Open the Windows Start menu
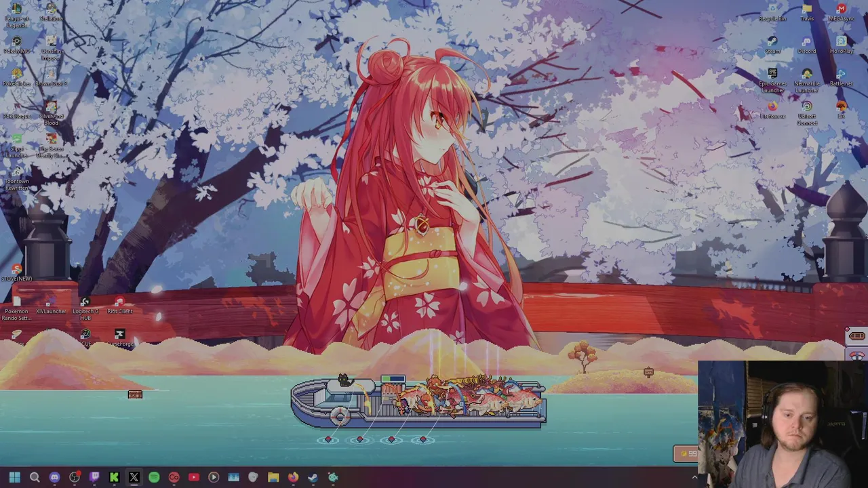The height and width of the screenshot is (488, 868). pyautogui.click(x=15, y=477)
